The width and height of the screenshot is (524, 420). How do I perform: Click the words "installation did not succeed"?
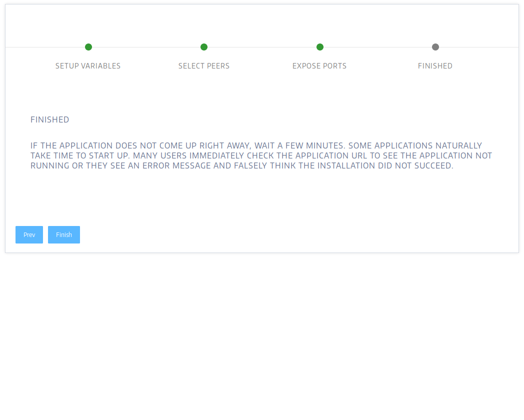pos(385,165)
